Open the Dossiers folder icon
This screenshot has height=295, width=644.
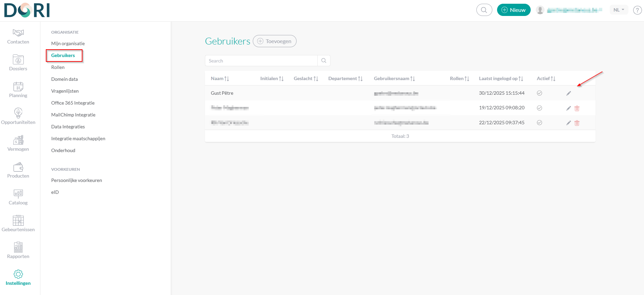pyautogui.click(x=18, y=60)
